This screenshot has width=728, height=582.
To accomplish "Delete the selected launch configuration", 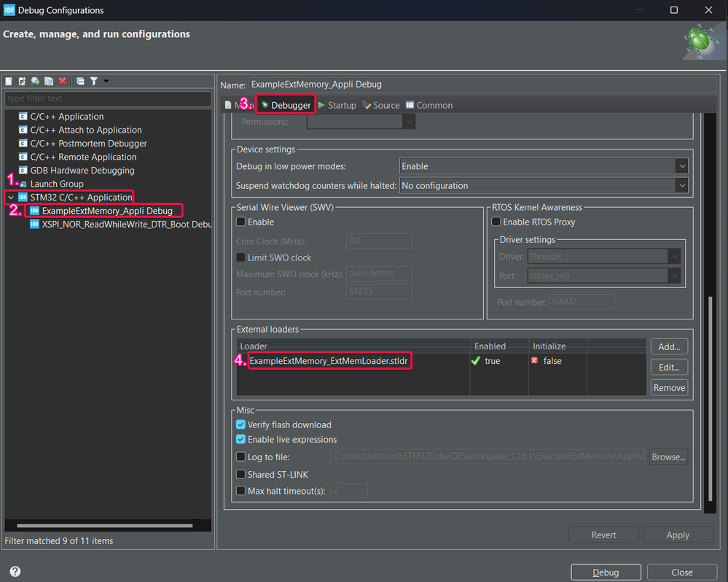I will click(x=62, y=81).
